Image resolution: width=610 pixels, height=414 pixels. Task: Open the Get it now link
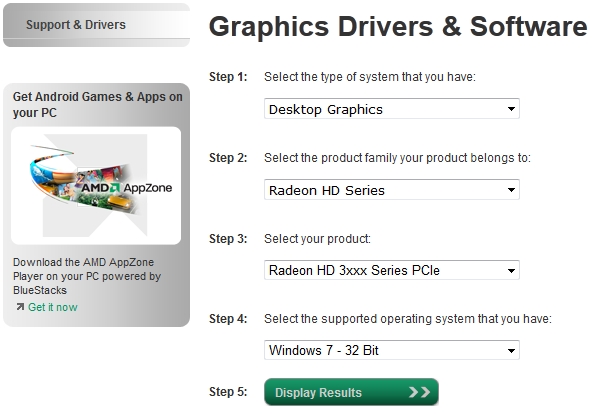53,307
